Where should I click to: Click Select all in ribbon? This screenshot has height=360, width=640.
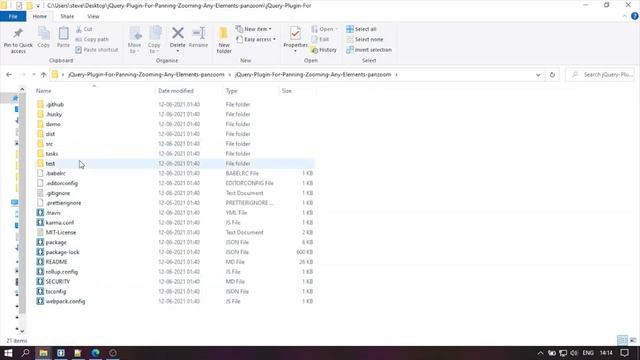click(361, 29)
